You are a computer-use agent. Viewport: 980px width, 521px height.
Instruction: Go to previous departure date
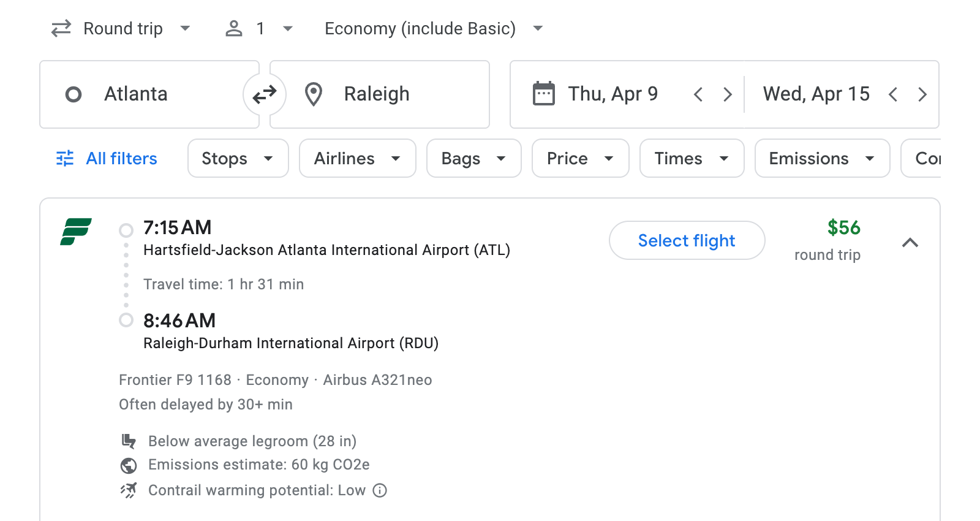click(x=698, y=94)
